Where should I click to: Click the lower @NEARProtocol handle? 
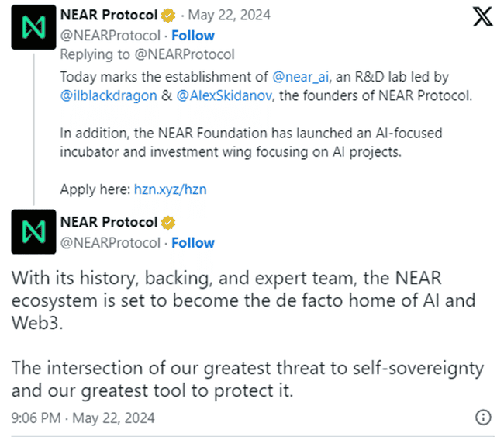pyautogui.click(x=110, y=243)
